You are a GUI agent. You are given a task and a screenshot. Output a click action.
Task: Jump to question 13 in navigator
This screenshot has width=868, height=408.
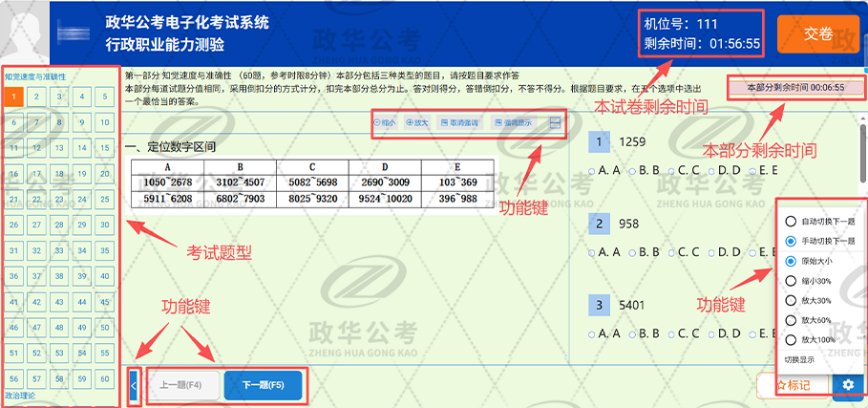click(59, 148)
